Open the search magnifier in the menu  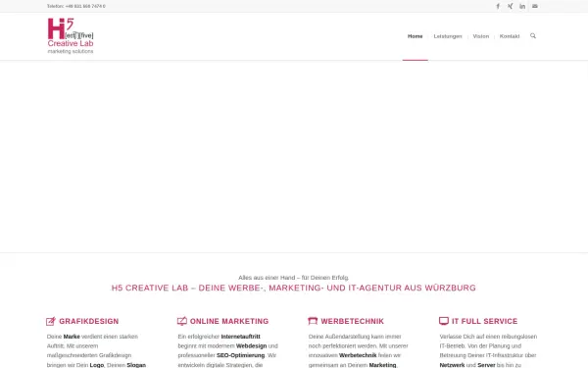(533, 36)
